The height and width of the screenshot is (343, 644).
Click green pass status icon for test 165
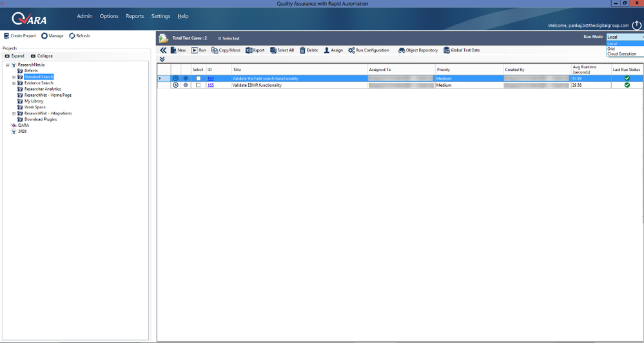coord(627,85)
